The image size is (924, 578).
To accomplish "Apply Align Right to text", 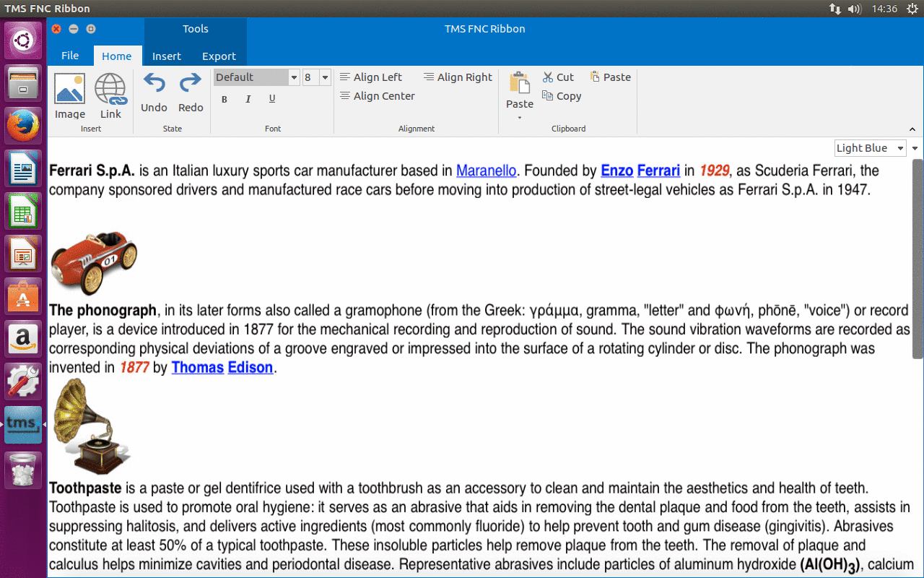I will 458,77.
